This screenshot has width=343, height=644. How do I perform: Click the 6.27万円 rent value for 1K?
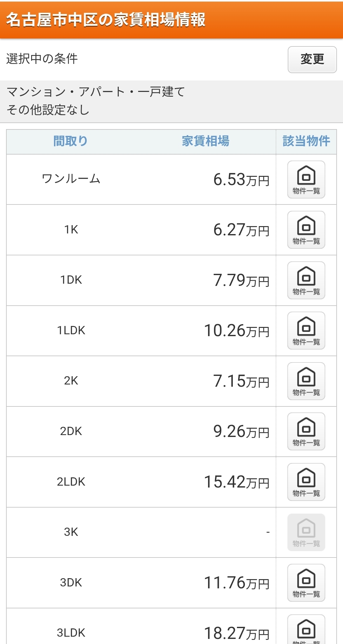pyautogui.click(x=241, y=230)
